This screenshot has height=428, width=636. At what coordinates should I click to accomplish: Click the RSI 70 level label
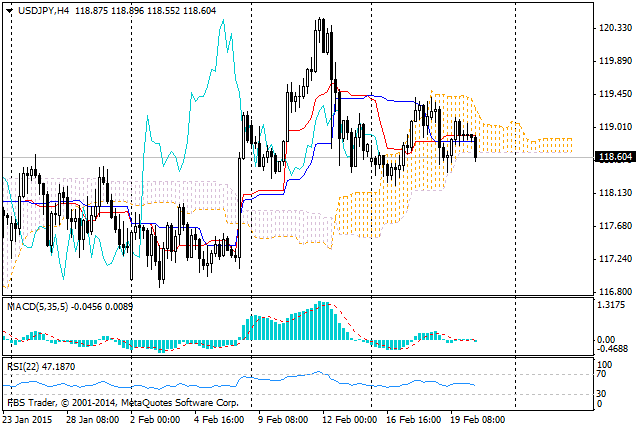coord(602,374)
